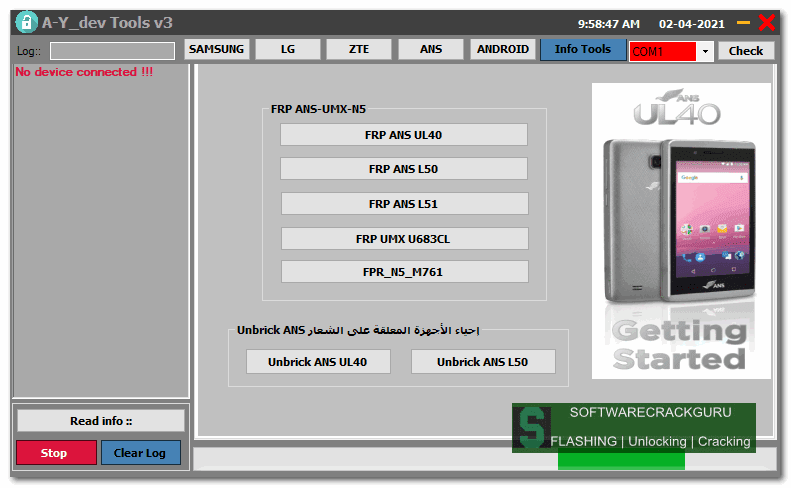Run FRP ANS UL40

tap(404, 135)
